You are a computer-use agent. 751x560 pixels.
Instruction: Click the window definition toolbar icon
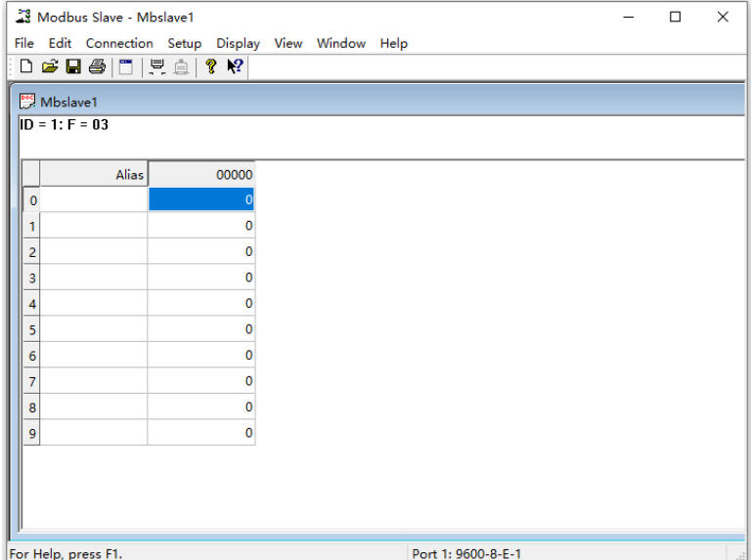tap(125, 66)
